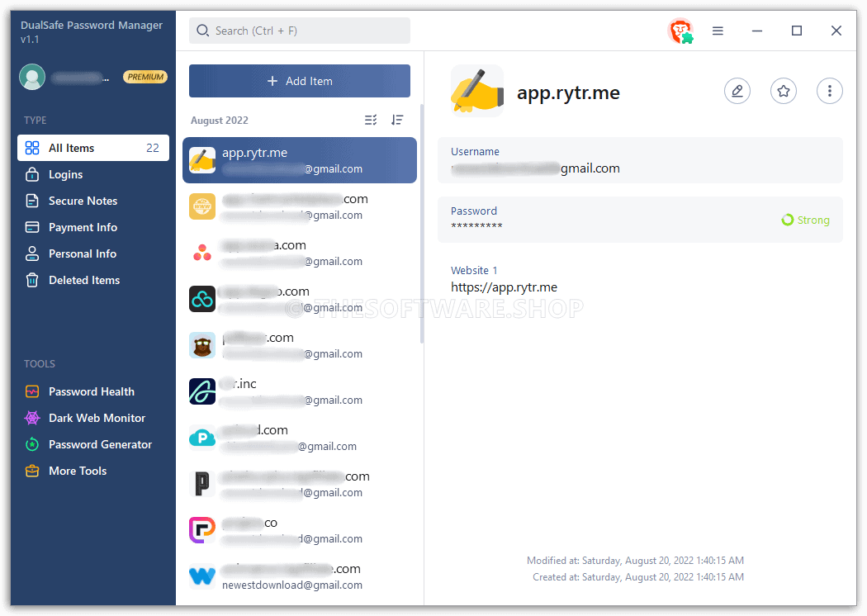This screenshot has height=616, width=867.
Task: Click the list scrollbar
Action: tap(422, 224)
